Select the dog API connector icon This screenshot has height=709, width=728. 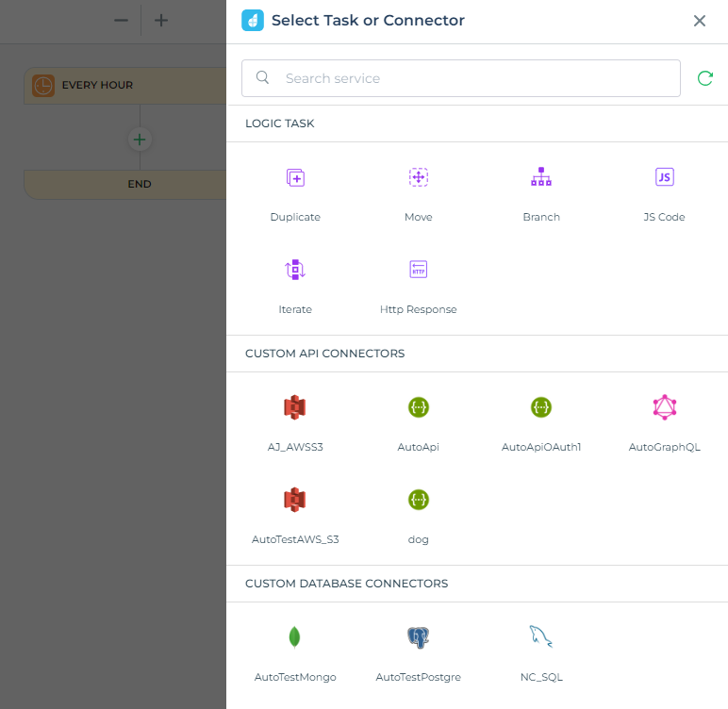[419, 500]
